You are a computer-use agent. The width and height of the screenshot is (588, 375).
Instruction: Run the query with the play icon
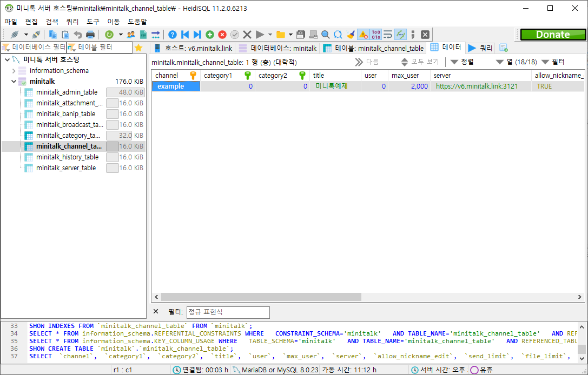pyautogui.click(x=260, y=35)
